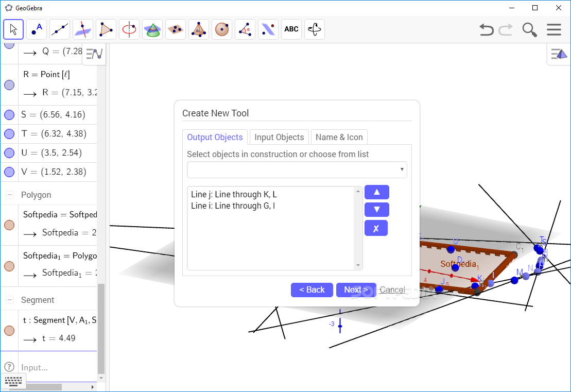This screenshot has width=571, height=392.
Task: Move selected output object up
Action: (x=376, y=192)
